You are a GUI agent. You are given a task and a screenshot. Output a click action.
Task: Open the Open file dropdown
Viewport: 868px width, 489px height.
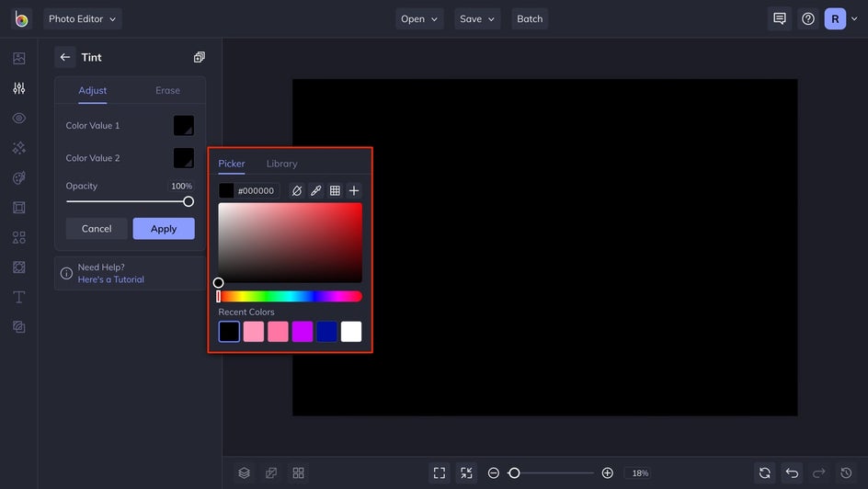419,18
